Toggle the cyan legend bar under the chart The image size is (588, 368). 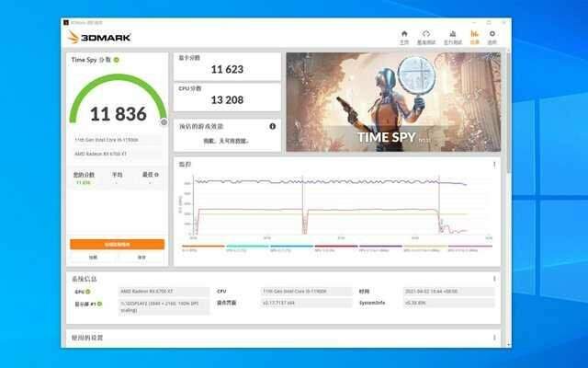[x=246, y=247]
